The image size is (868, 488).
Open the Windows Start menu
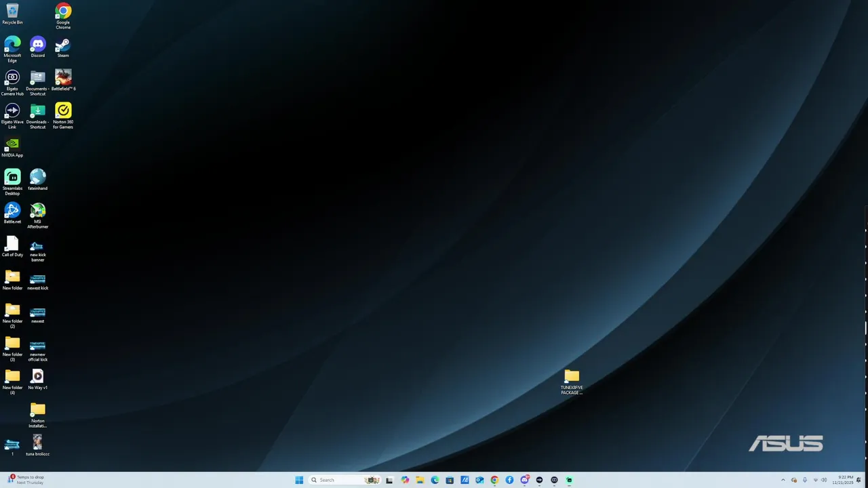tap(299, 480)
